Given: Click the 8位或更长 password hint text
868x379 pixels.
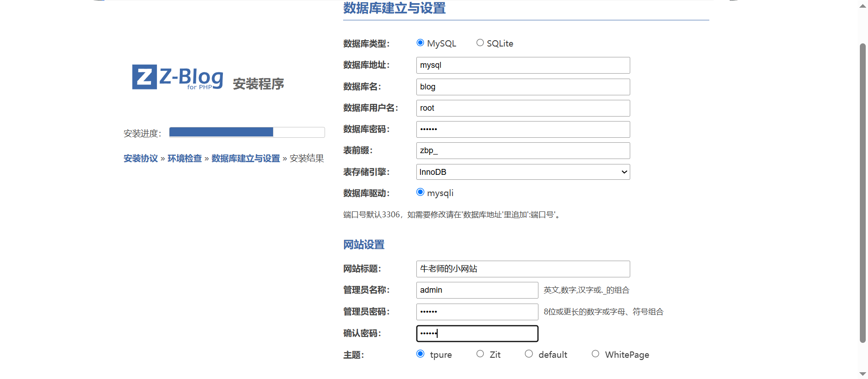Looking at the screenshot, I should (603, 312).
